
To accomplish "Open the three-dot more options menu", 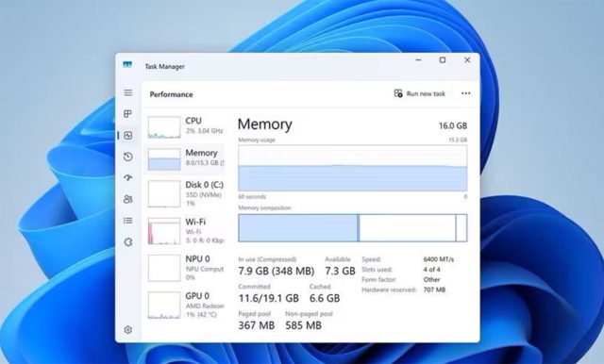I will (x=465, y=93).
